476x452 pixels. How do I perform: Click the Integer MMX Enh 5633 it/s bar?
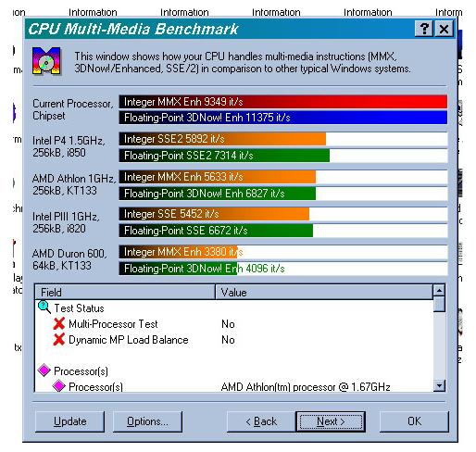point(218,177)
